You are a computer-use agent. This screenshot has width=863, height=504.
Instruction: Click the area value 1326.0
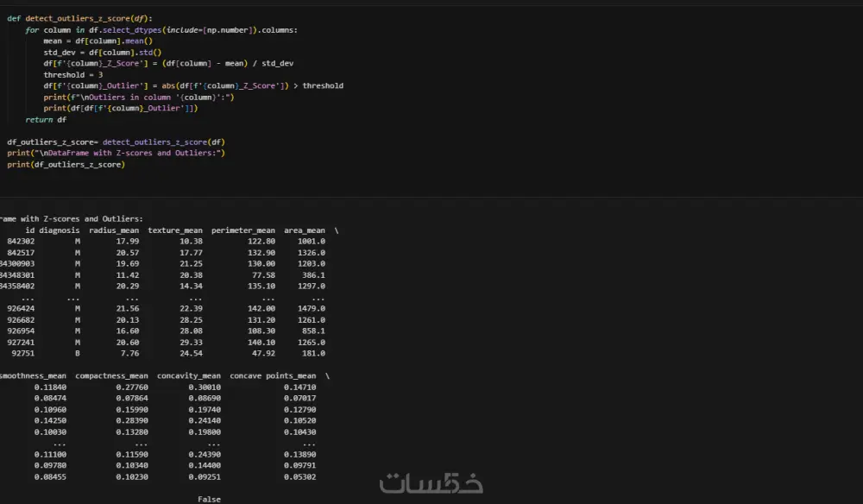pos(312,253)
